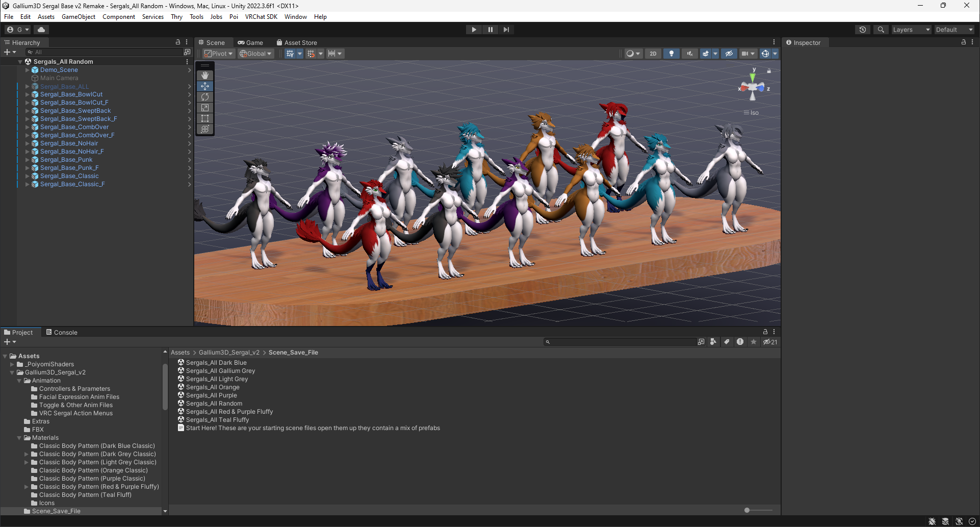Image resolution: width=980 pixels, height=527 pixels.
Task: Switch to the Console tab
Action: (x=62, y=332)
